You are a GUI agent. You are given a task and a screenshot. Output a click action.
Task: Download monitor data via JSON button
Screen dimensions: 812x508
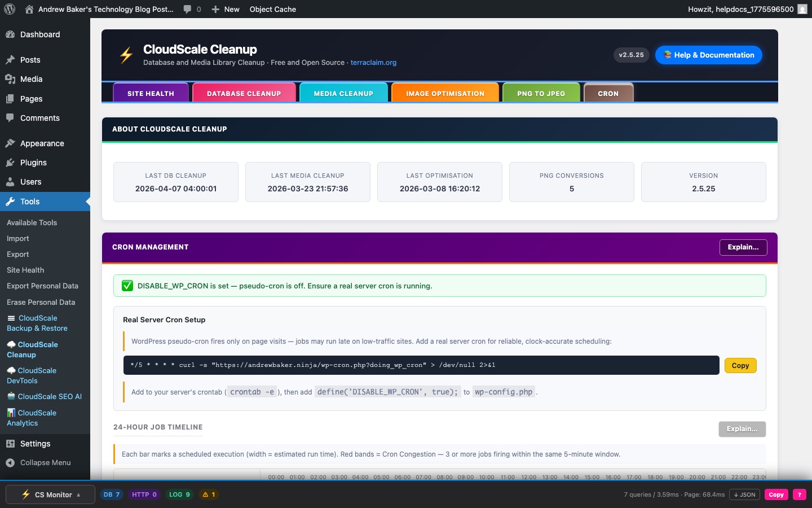[x=744, y=494]
